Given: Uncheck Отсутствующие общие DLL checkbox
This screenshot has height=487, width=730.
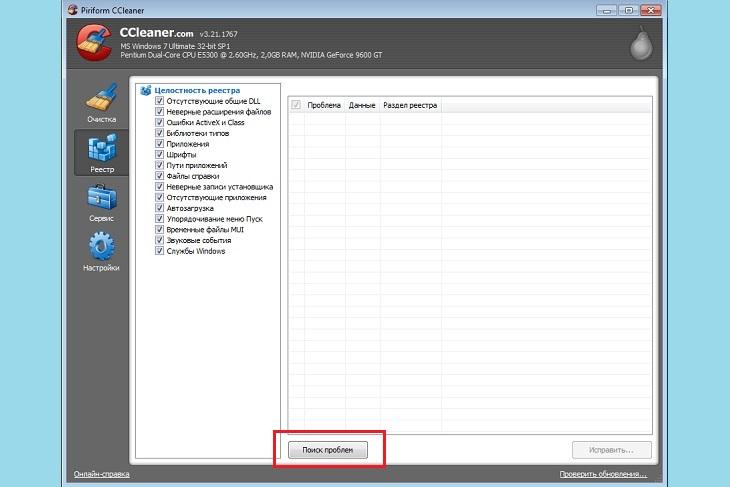Looking at the screenshot, I should (159, 101).
